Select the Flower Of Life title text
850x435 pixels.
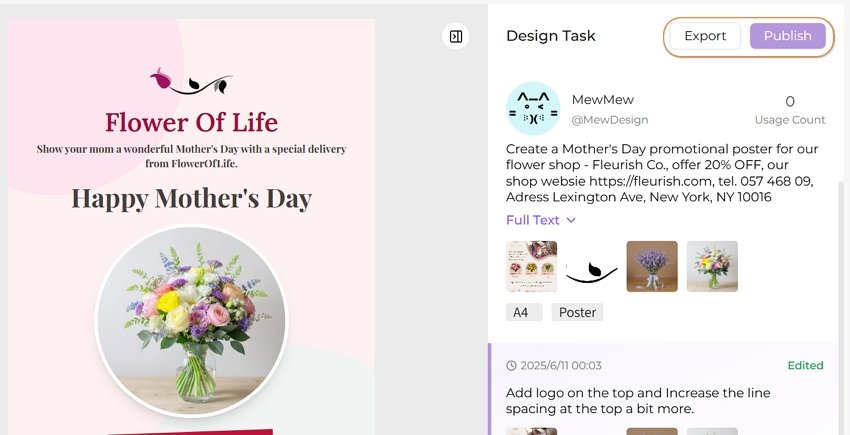tap(191, 122)
